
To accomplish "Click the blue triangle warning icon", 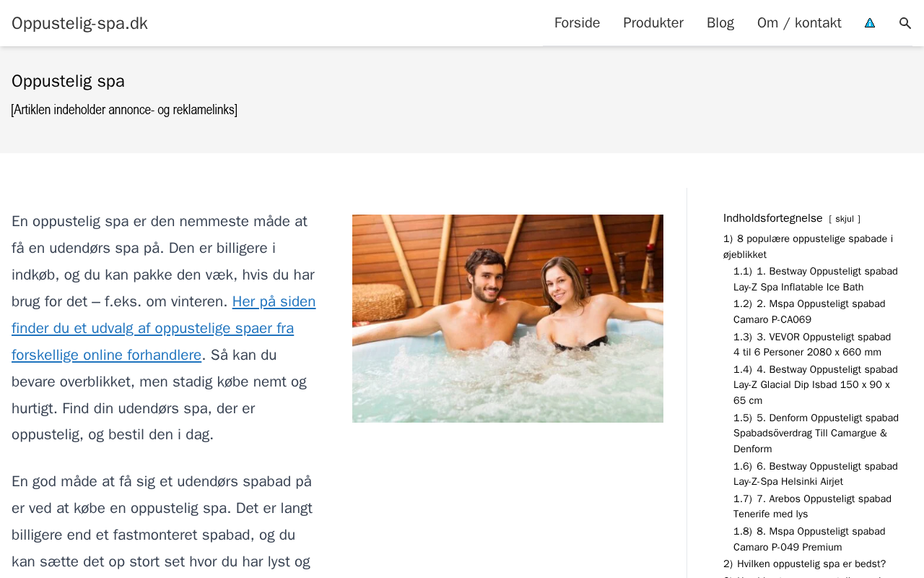I will 870,23.
